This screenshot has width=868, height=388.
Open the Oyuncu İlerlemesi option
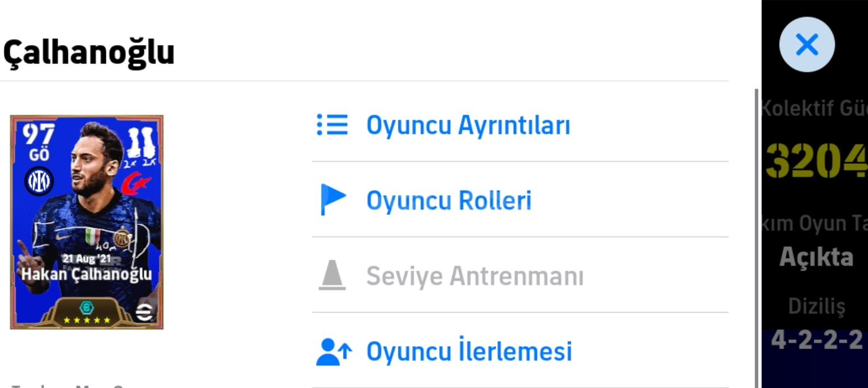(x=469, y=352)
